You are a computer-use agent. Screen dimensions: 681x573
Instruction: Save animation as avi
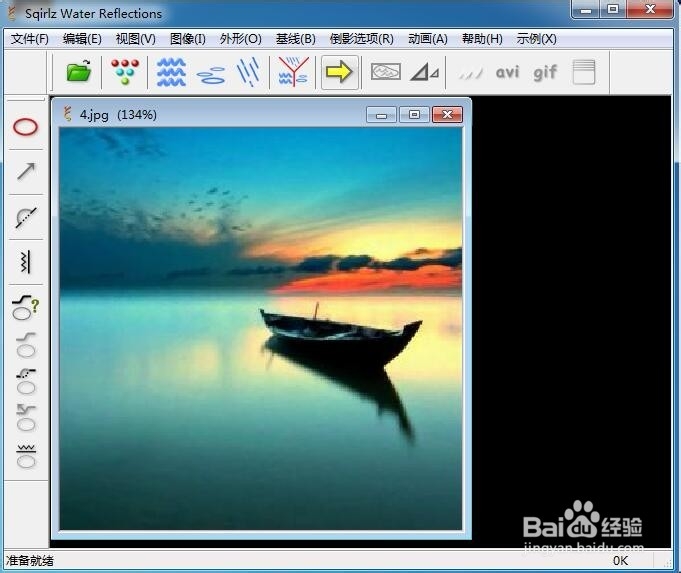pyautogui.click(x=507, y=72)
